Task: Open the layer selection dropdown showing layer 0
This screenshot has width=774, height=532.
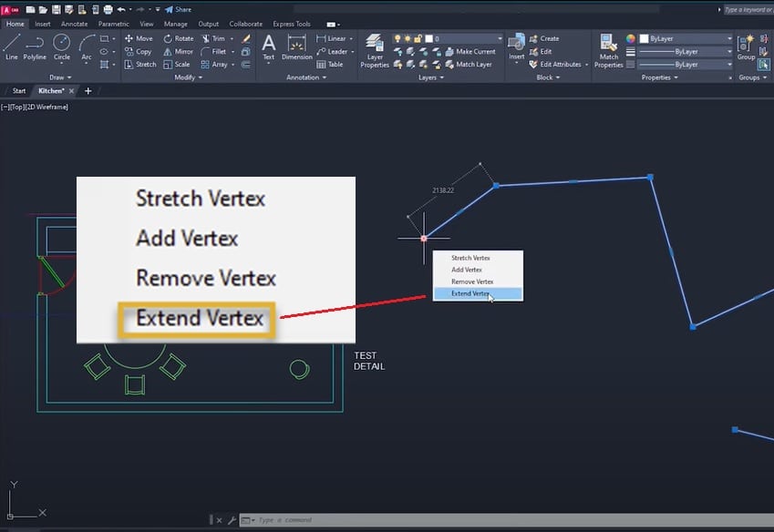Action: click(x=501, y=37)
